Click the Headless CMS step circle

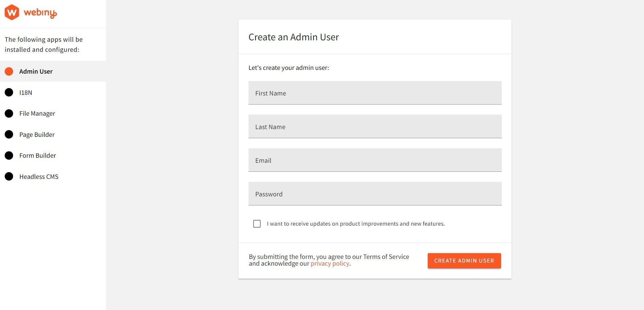(9, 177)
